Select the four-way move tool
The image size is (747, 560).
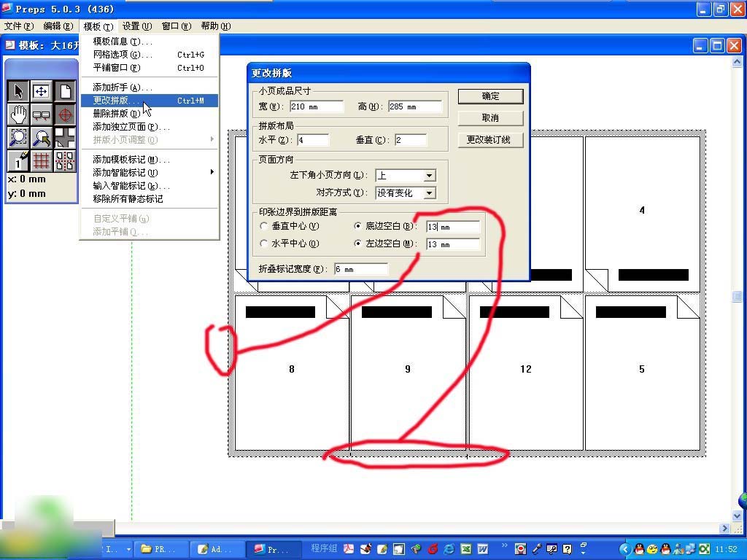pos(42,91)
